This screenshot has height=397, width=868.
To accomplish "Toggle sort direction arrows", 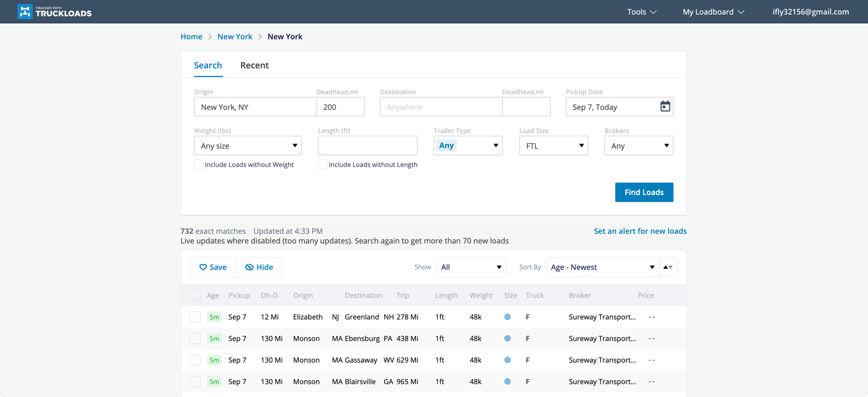I will [x=668, y=267].
